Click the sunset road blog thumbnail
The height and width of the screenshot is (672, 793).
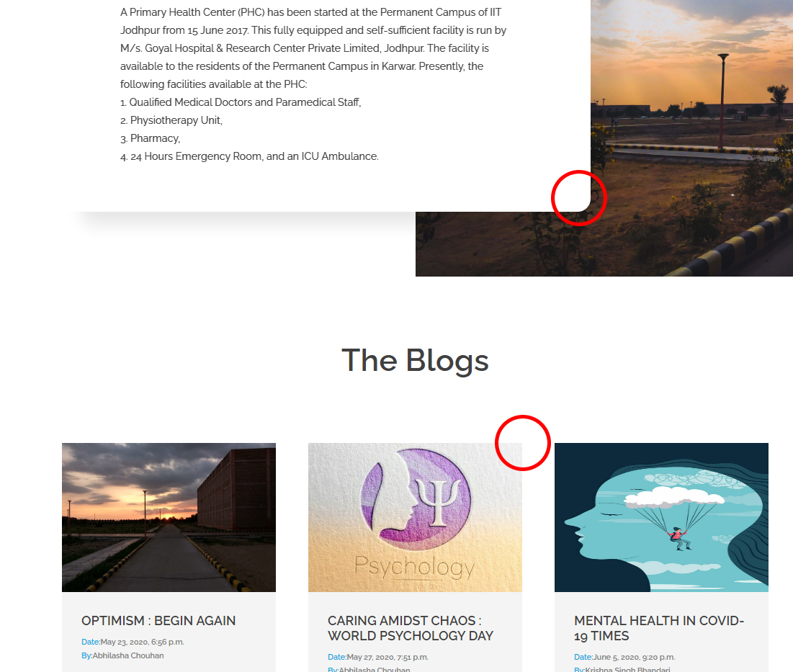169,517
